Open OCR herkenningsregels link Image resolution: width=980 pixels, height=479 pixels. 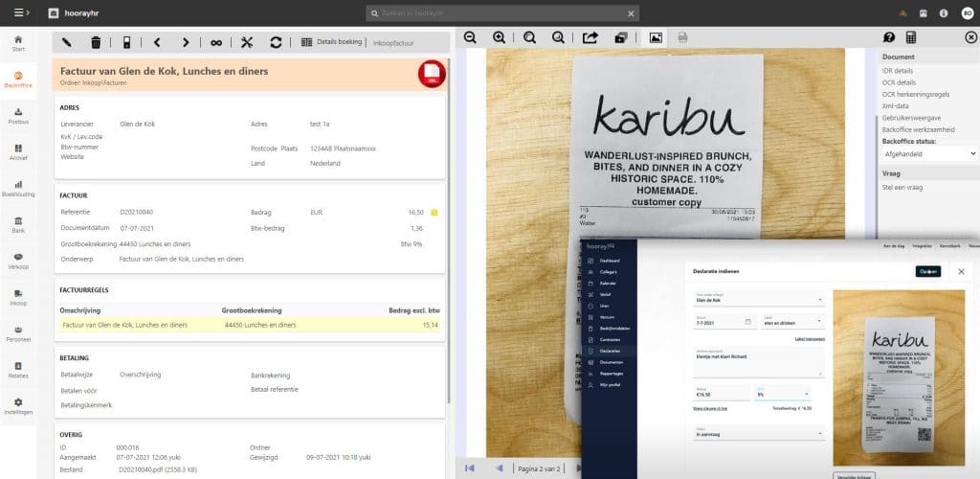[916, 95]
